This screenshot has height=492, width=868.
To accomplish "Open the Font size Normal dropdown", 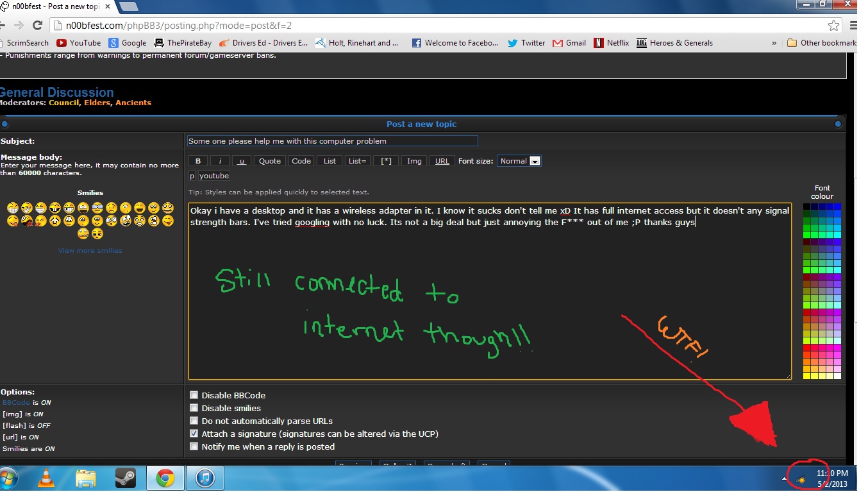I will [x=519, y=161].
